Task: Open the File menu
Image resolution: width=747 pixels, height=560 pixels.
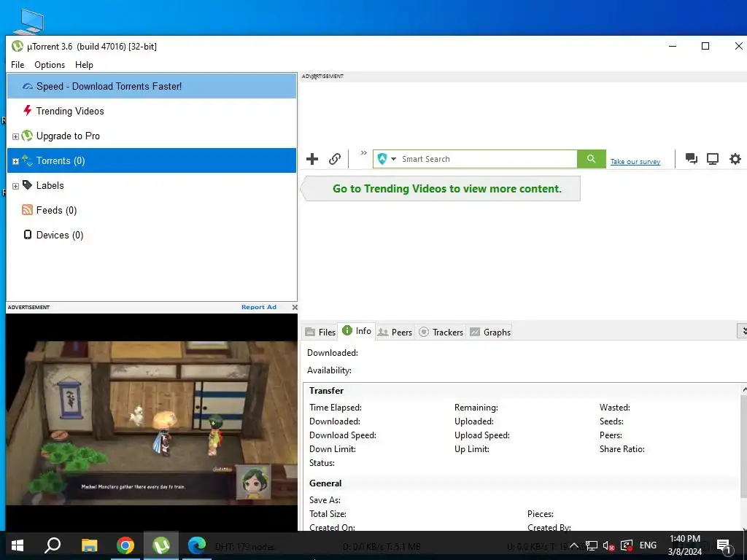Action: (x=18, y=65)
